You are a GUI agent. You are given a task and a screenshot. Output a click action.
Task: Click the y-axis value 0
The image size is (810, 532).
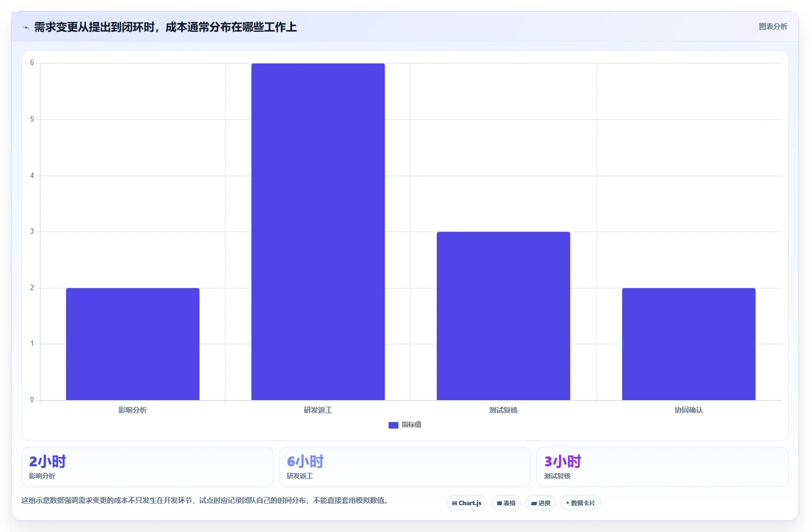pyautogui.click(x=32, y=400)
